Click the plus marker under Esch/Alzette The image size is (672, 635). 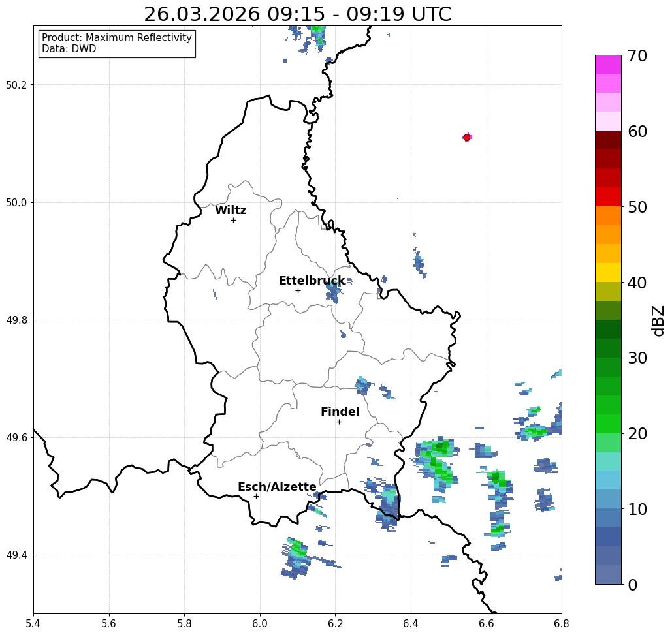coord(256,497)
